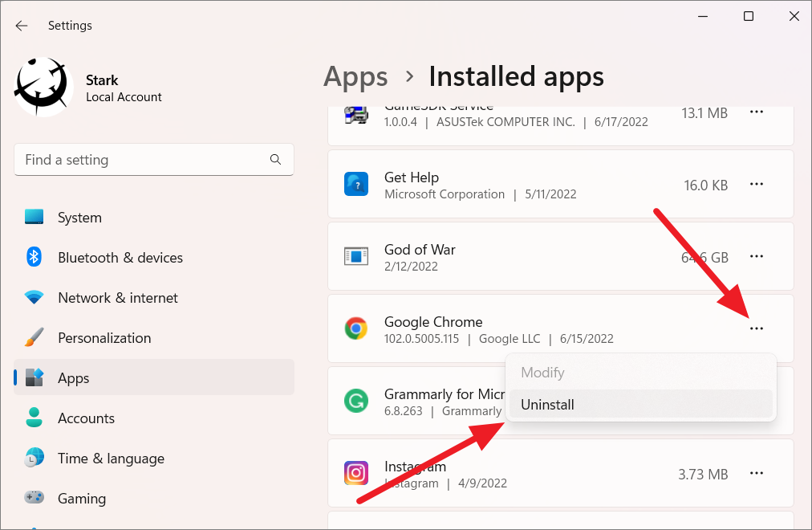Select Modify in the context menu

coord(641,373)
